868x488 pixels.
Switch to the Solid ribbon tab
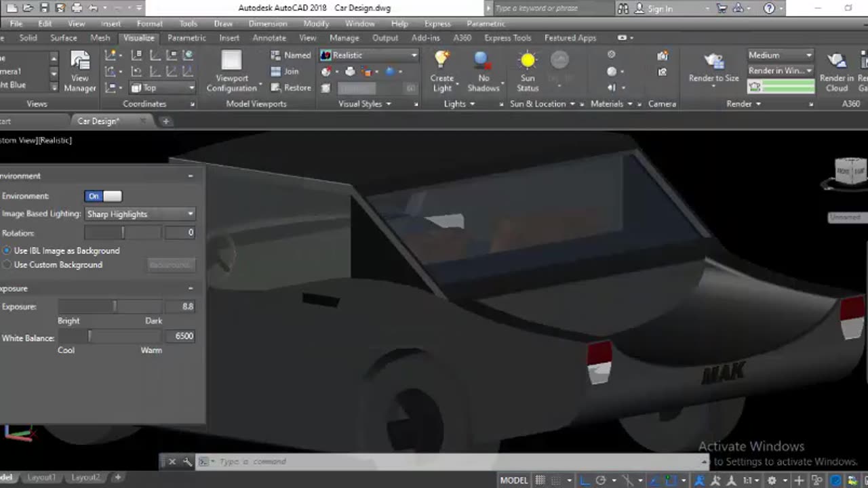28,38
